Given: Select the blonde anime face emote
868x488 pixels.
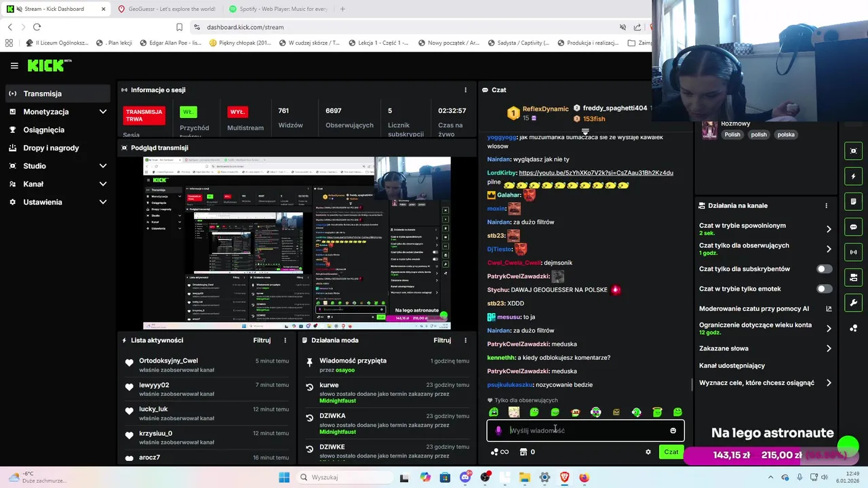Looking at the screenshot, I should click(514, 412).
